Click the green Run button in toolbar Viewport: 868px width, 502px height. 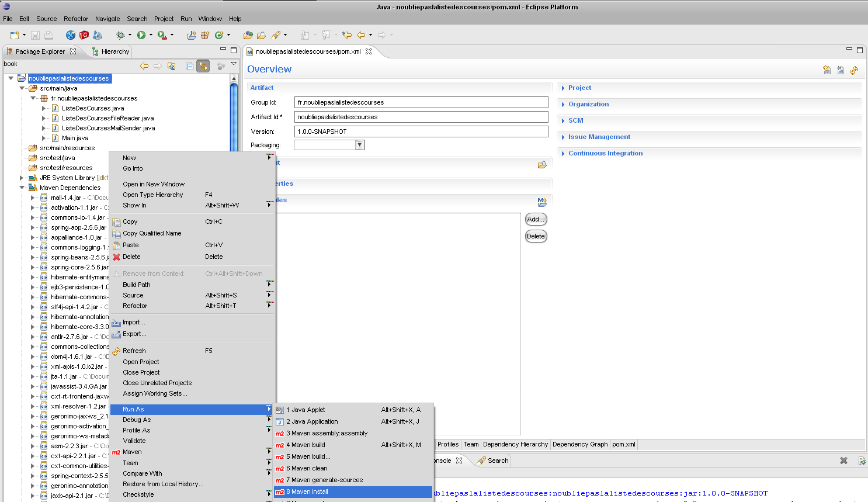(x=141, y=35)
